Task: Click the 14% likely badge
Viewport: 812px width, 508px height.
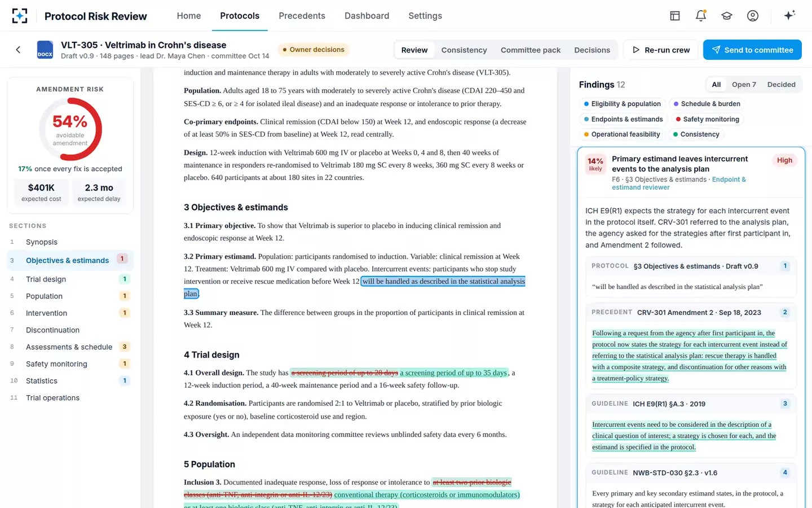Action: (595, 164)
